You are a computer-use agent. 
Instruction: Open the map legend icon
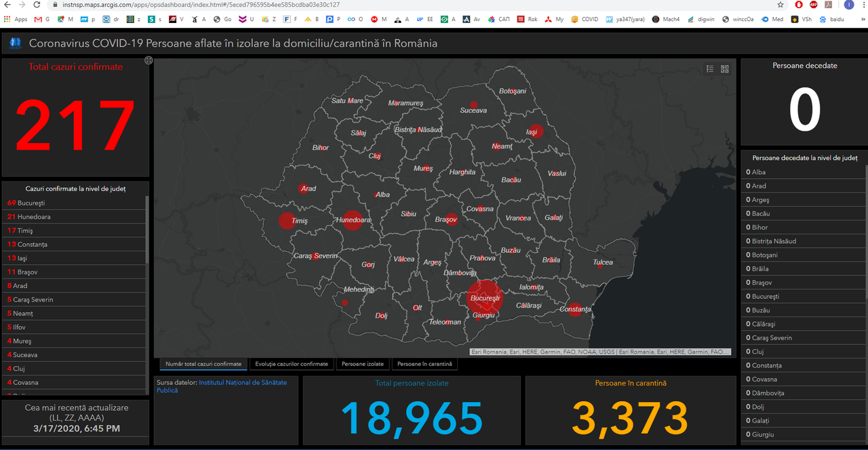[x=710, y=68]
